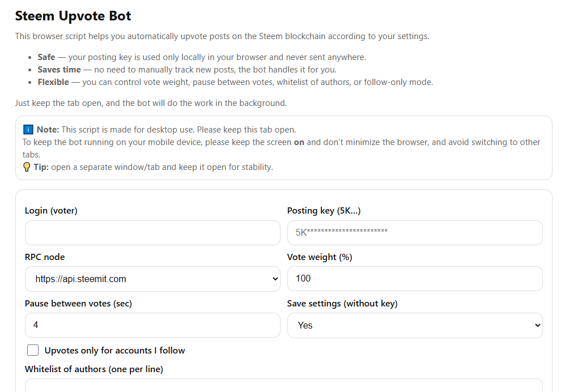The width and height of the screenshot is (569, 392).
Task: Click the "RPC node" label text
Action: pos(45,257)
